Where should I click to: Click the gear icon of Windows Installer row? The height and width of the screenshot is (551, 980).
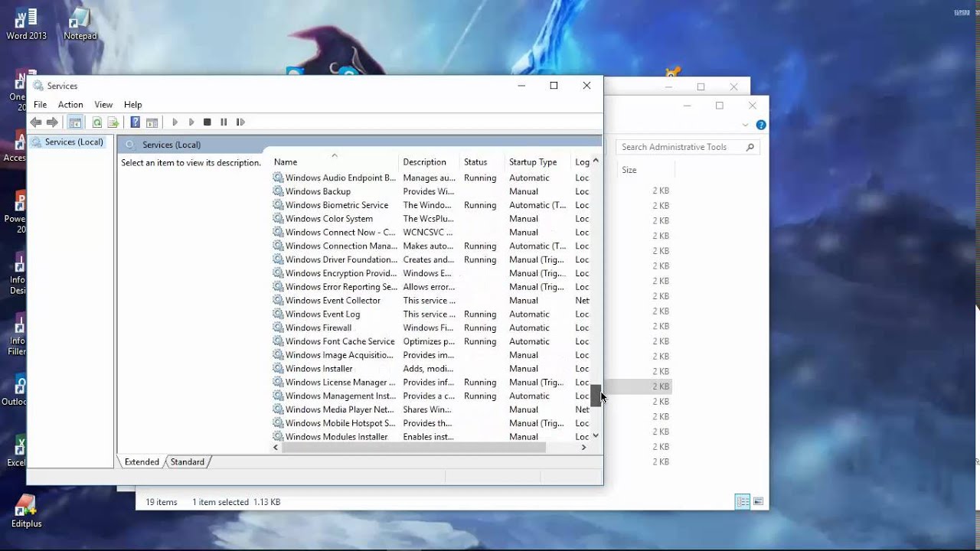(x=278, y=369)
